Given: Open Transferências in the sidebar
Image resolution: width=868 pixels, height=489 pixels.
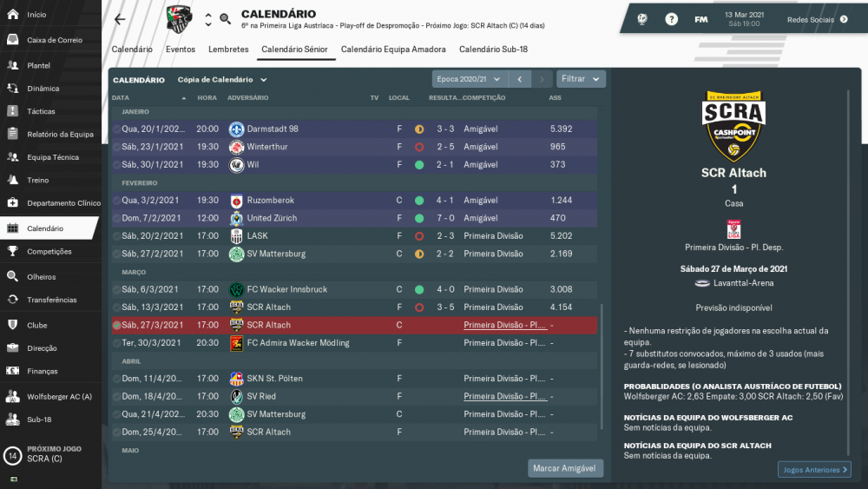Looking at the screenshot, I should 50,300.
